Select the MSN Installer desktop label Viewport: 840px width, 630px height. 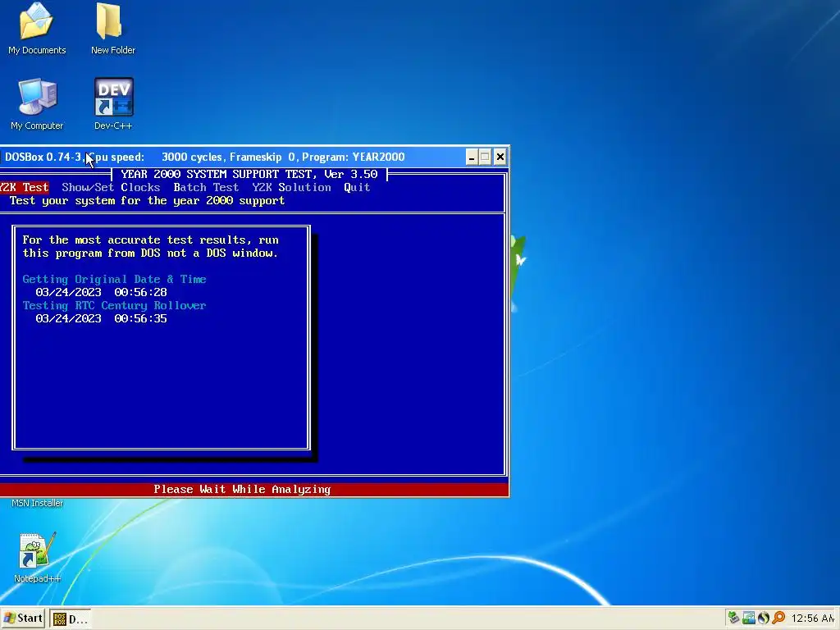(37, 503)
